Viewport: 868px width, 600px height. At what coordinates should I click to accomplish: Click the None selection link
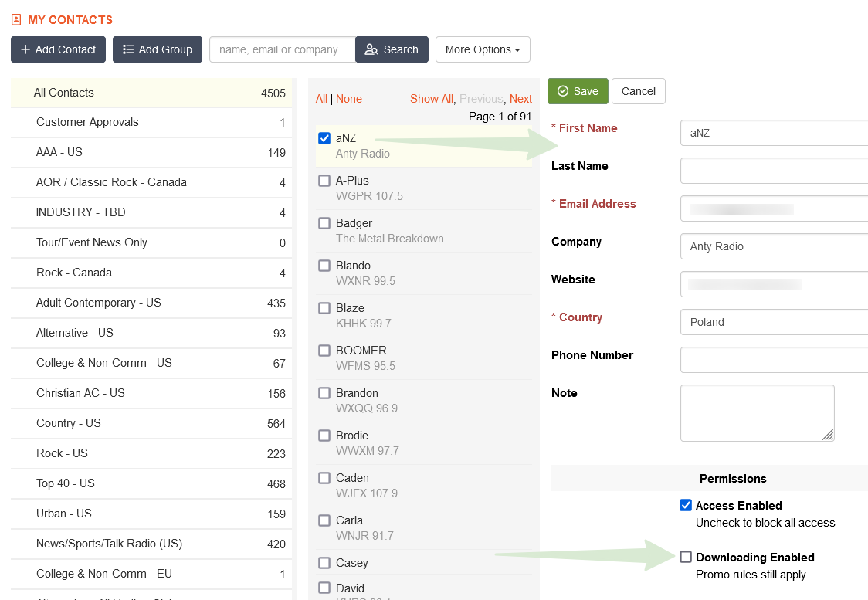[349, 99]
